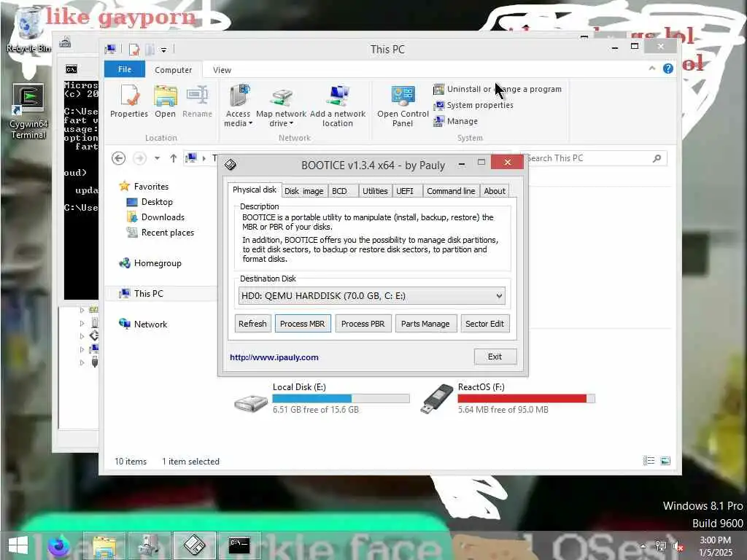
Task: Click the BOOTICE title bar disk icon
Action: 231,165
